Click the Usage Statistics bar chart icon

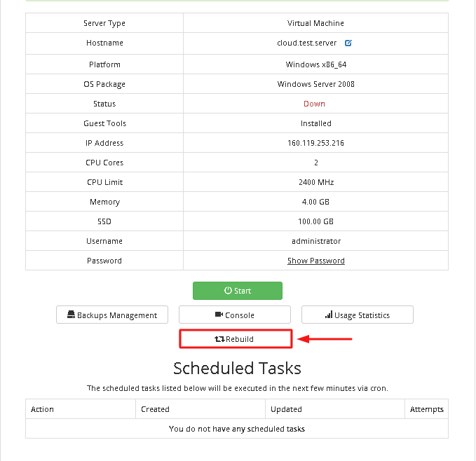coord(329,315)
